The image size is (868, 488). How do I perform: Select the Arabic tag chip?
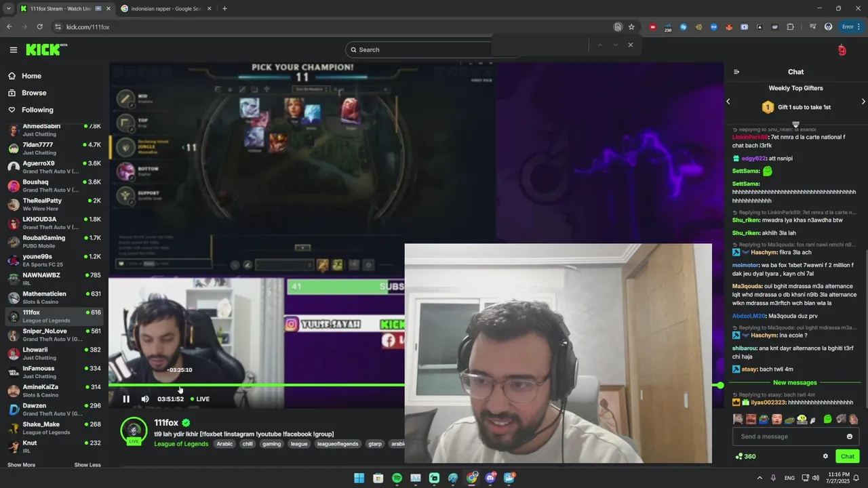pyautogui.click(x=224, y=444)
